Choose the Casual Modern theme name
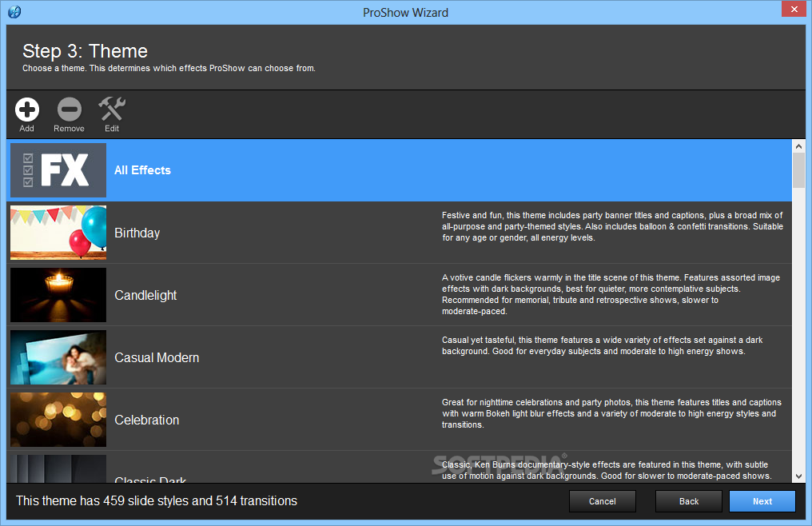The height and width of the screenshot is (526, 812). pyautogui.click(x=157, y=357)
